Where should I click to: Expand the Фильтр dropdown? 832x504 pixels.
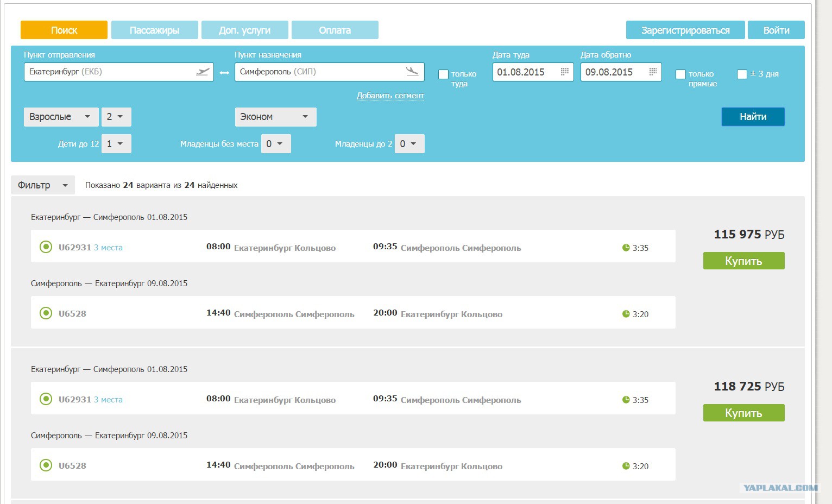click(x=43, y=185)
